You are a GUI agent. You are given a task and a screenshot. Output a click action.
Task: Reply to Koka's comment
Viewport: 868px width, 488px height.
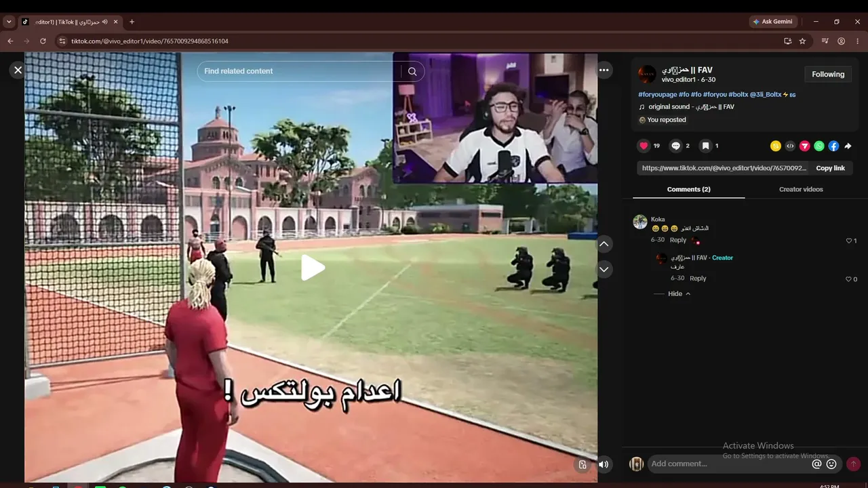678,240
